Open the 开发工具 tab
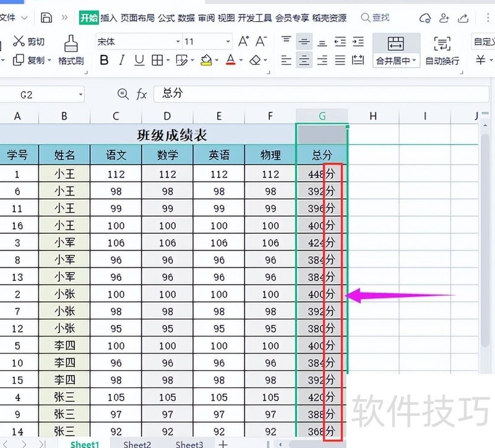This screenshot has height=448, width=495. 255,18
